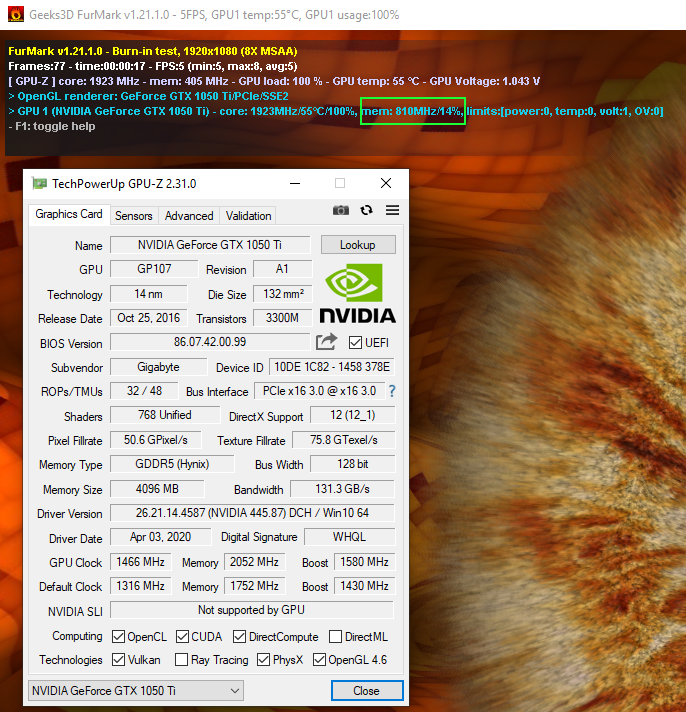Screen dimensions: 686x712
Task: Click the Default Clock field 1316 MHz
Action: (140, 586)
